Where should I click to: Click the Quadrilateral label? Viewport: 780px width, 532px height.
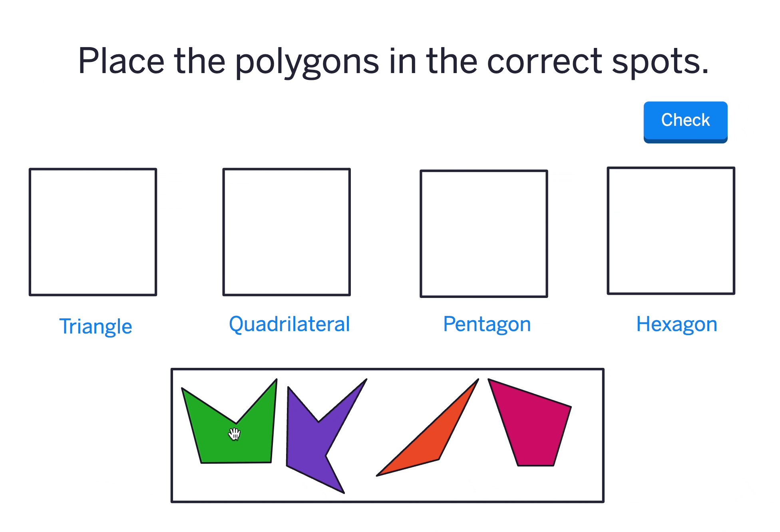point(289,324)
